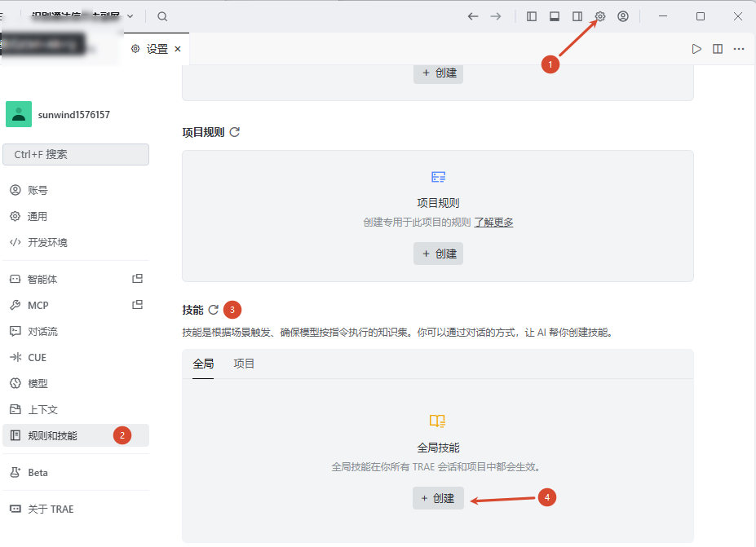
Task: Switch to the 全局 skills tab
Action: click(203, 364)
